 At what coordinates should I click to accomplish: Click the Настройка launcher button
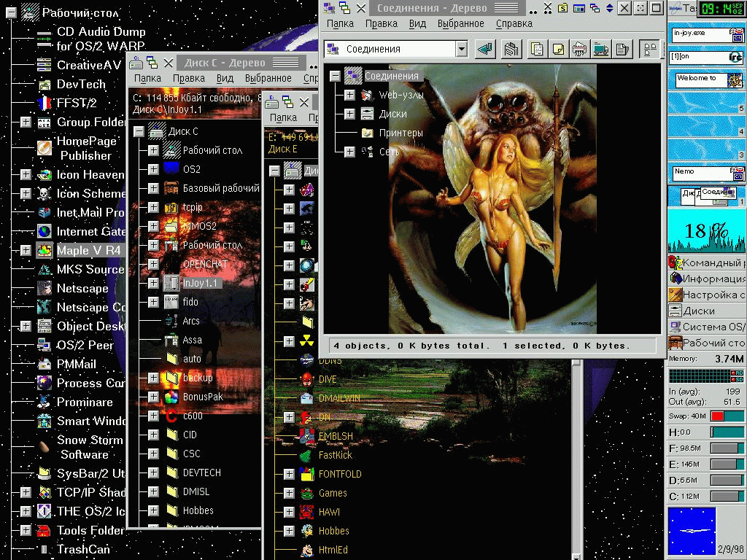click(x=707, y=295)
